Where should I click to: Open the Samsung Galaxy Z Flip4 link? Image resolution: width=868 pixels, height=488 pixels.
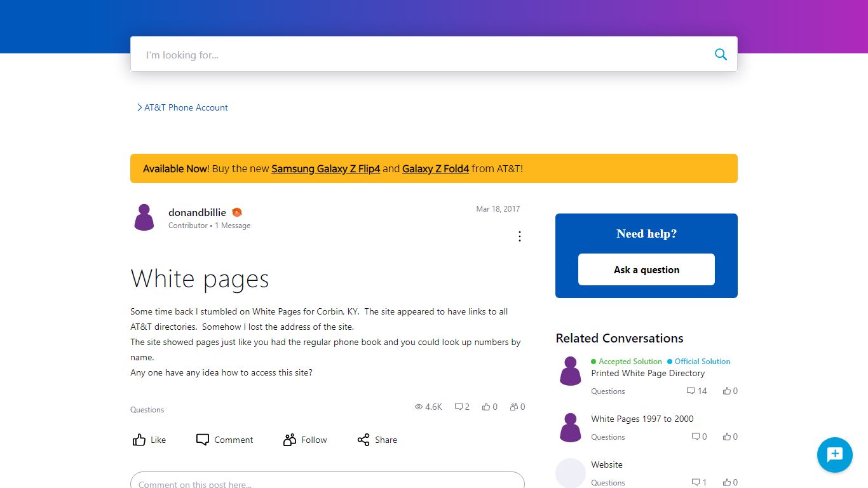point(325,168)
